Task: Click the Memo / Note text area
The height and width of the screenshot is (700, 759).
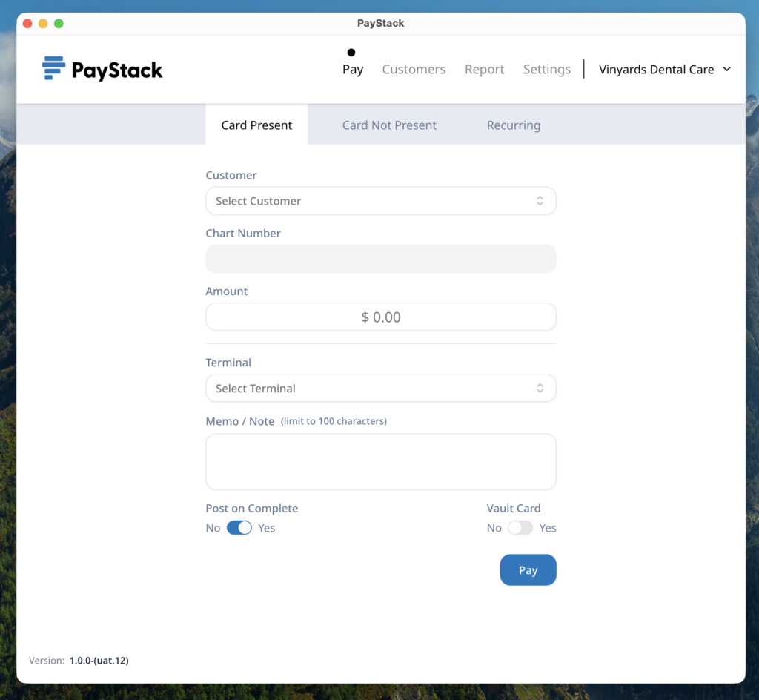Action: pyautogui.click(x=380, y=460)
